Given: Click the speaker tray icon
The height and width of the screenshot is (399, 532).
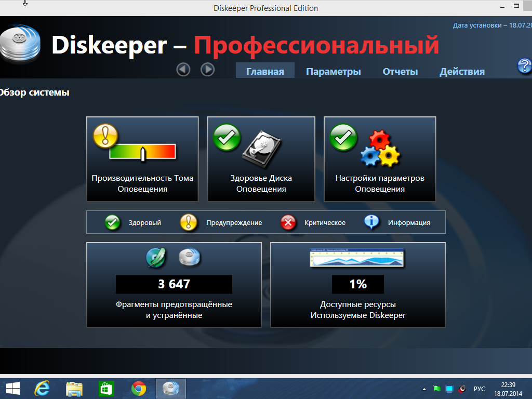Looking at the screenshot, I should tap(462, 389).
